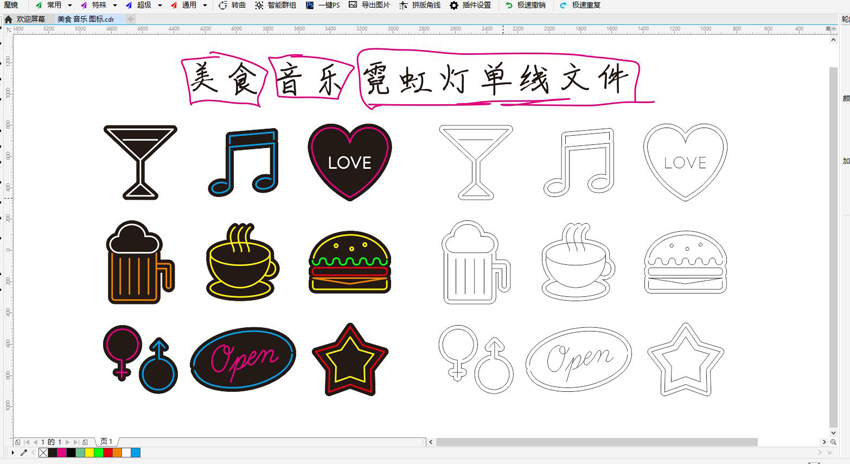Expand the 常用 dropdown arrow
The image size is (850, 464).
point(69,5)
